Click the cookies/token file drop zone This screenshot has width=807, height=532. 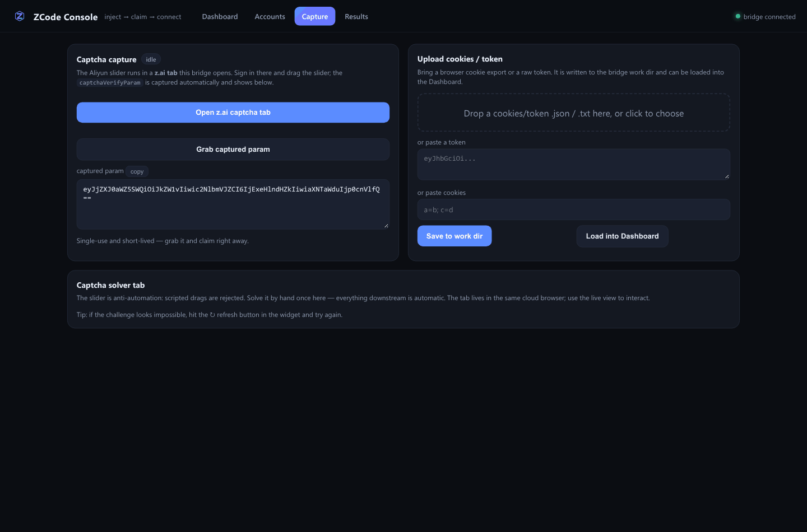574,113
